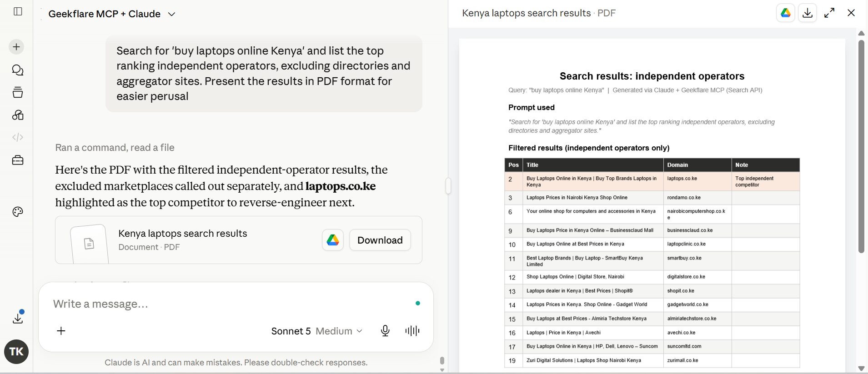Image resolution: width=868 pixels, height=374 pixels.
Task: Click the bold laptops.co.ke text in chat reply
Action: [x=341, y=186]
